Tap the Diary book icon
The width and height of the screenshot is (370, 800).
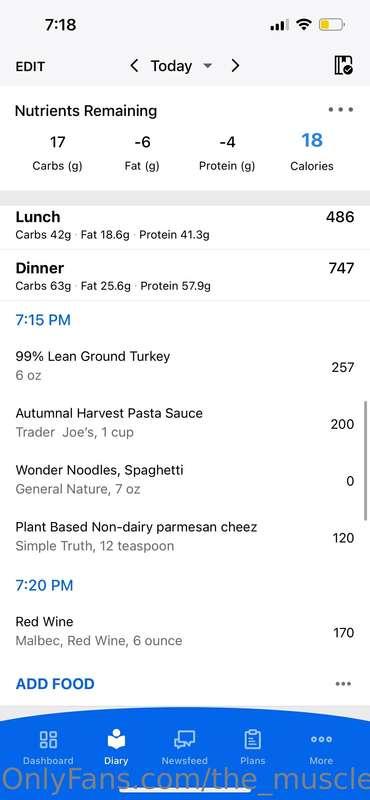click(116, 739)
